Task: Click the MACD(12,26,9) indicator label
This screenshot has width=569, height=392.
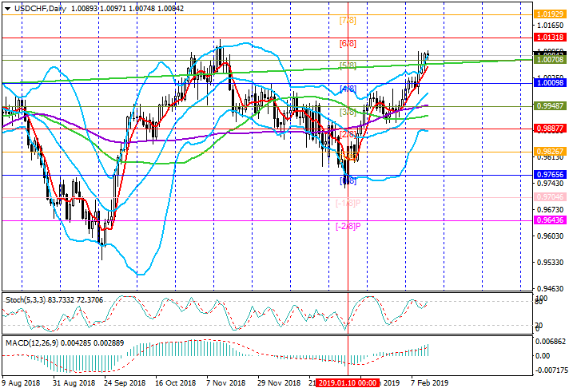Action: [29, 342]
